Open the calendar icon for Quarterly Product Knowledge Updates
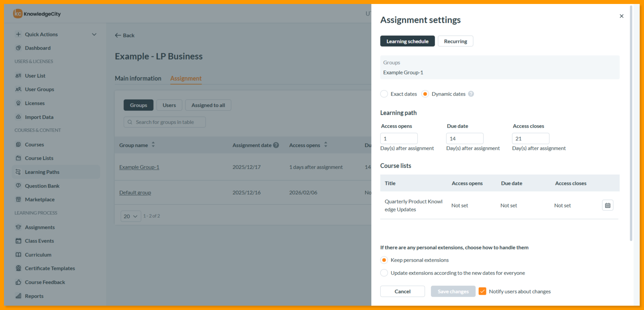Image resolution: width=644 pixels, height=310 pixels. 608,205
